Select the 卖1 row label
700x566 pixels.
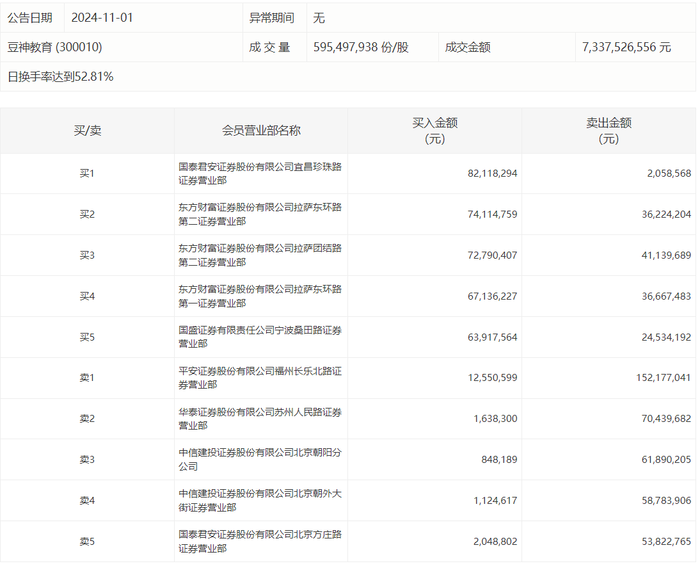(x=87, y=378)
